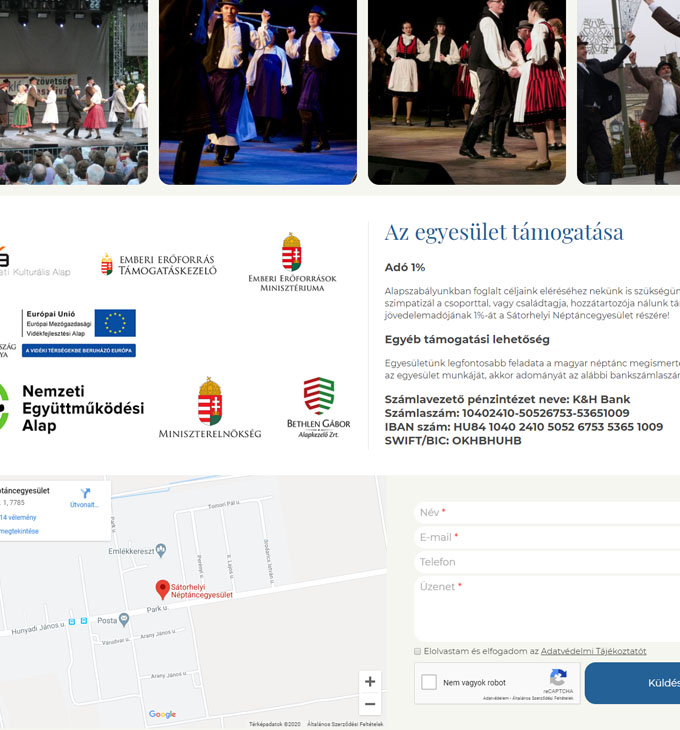
Task: Tick the Nem vagyok robot checkbox
Action: (429, 683)
